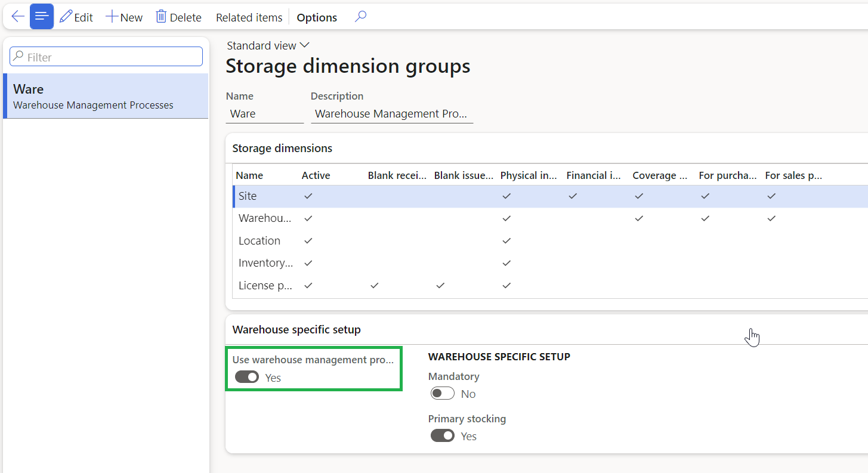Toggle the Mandatory switch
The width and height of the screenshot is (868, 473).
point(443,394)
